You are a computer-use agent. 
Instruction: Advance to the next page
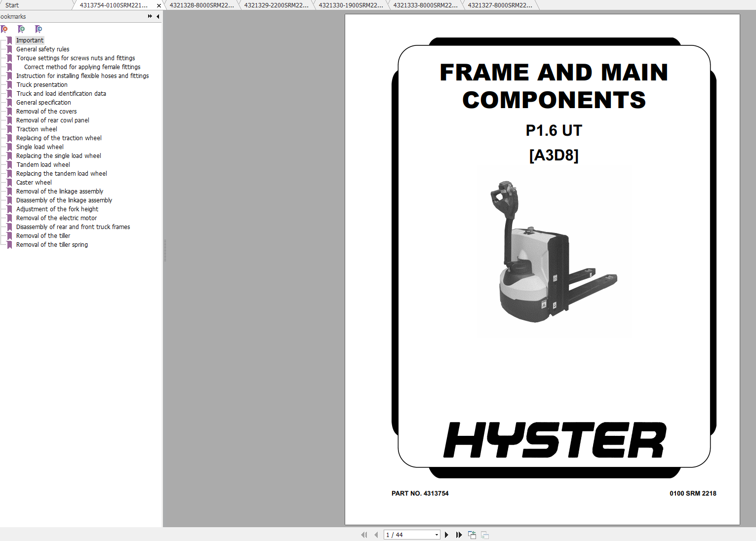click(x=446, y=535)
